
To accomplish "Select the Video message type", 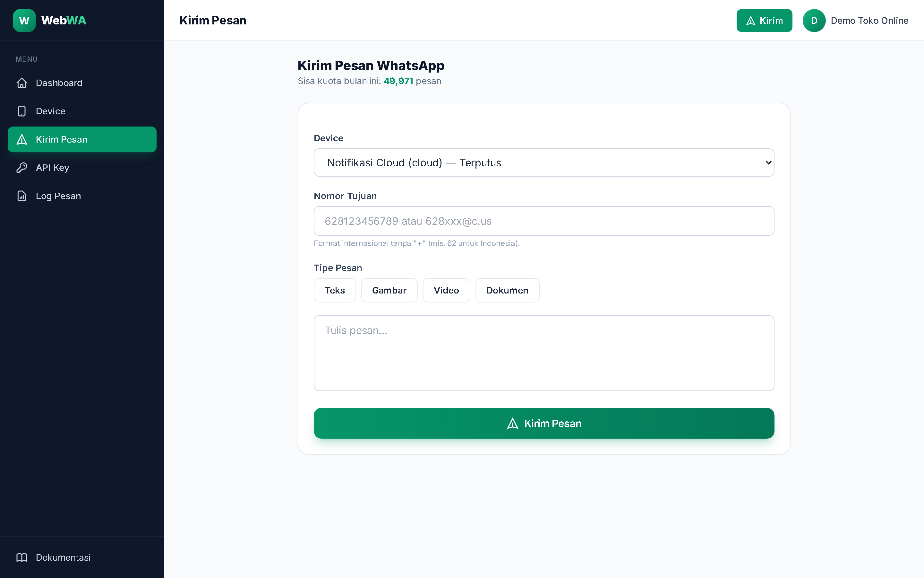I will [446, 290].
